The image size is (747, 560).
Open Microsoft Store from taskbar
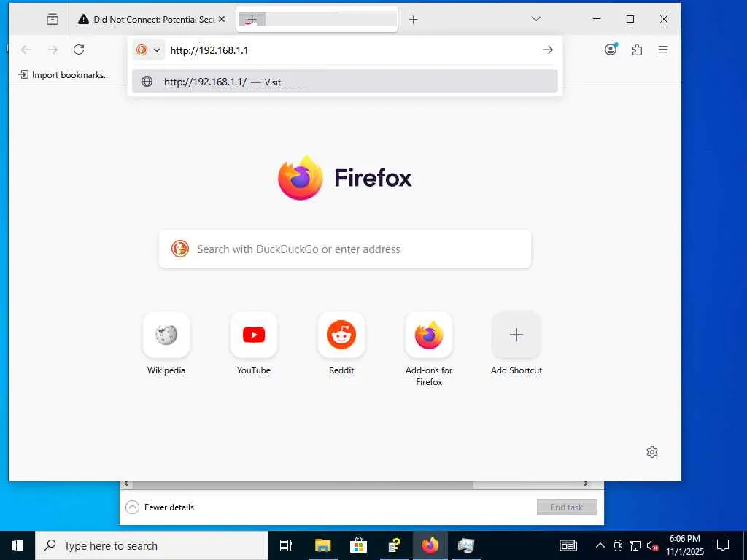tap(358, 545)
